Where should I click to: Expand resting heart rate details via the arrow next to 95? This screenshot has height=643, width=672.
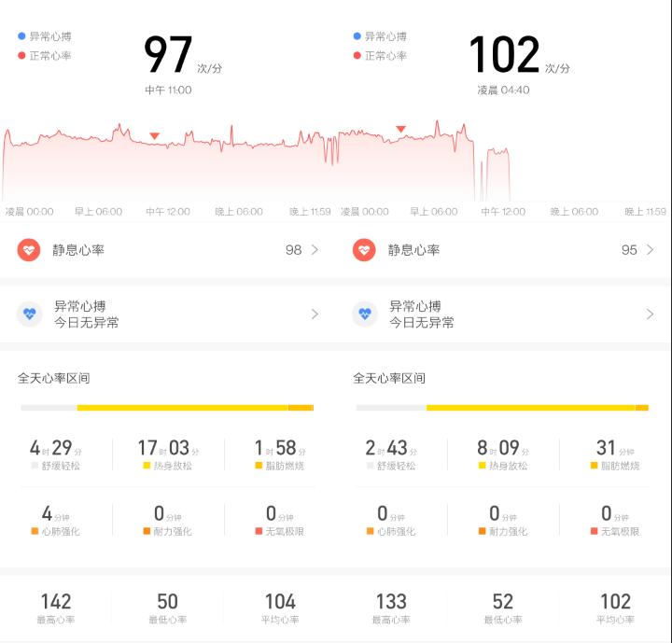coord(650,250)
